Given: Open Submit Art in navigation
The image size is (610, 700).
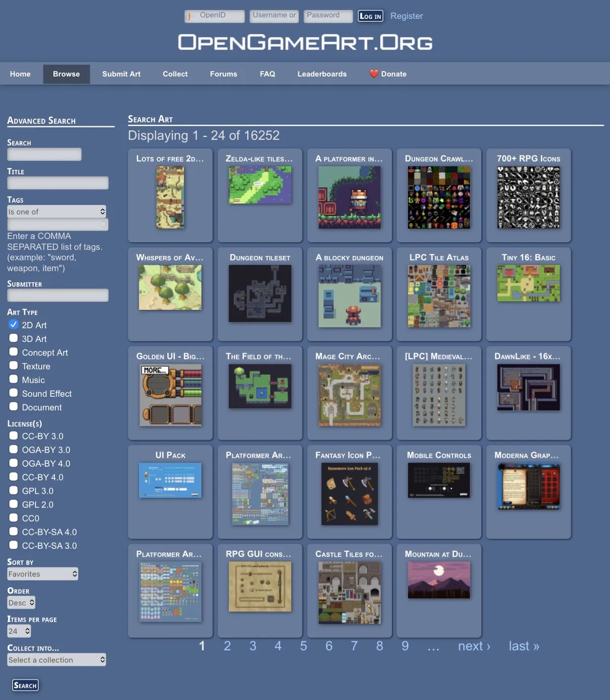Looking at the screenshot, I should (x=121, y=74).
